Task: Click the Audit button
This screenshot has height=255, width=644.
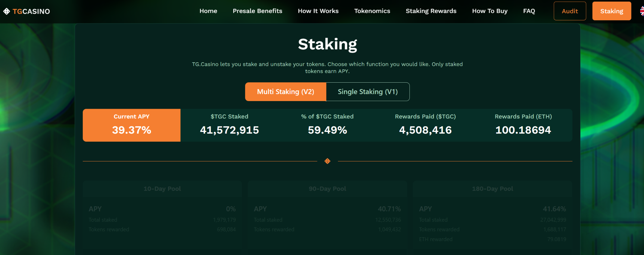Action: 570,11
